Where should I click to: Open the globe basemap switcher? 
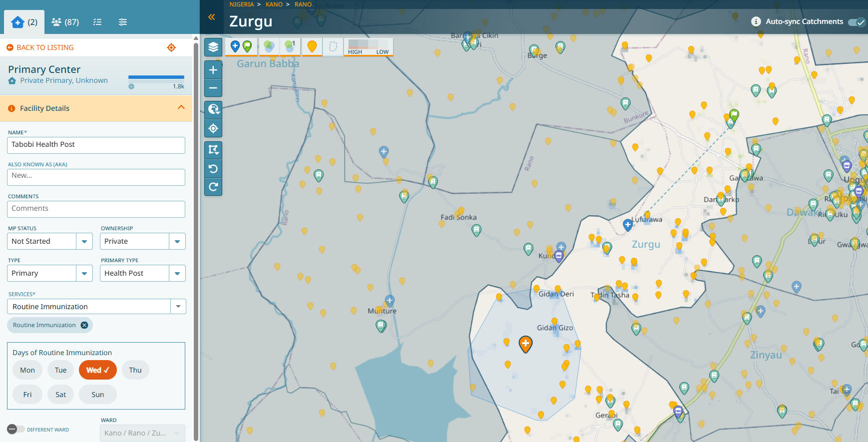click(x=213, y=109)
